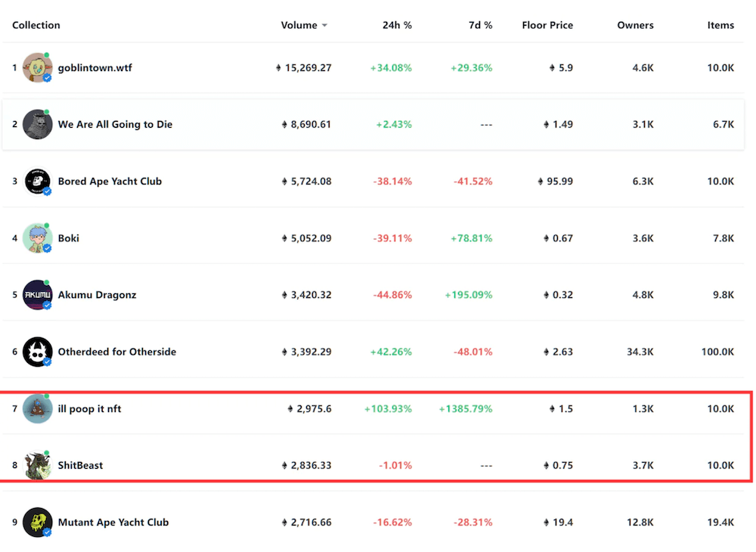Click items count 100.0K

[718, 352]
